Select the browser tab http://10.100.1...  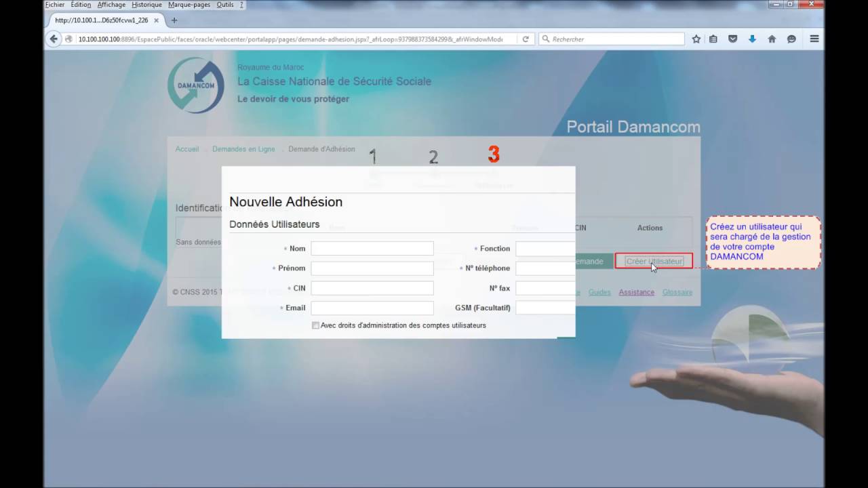click(x=104, y=20)
